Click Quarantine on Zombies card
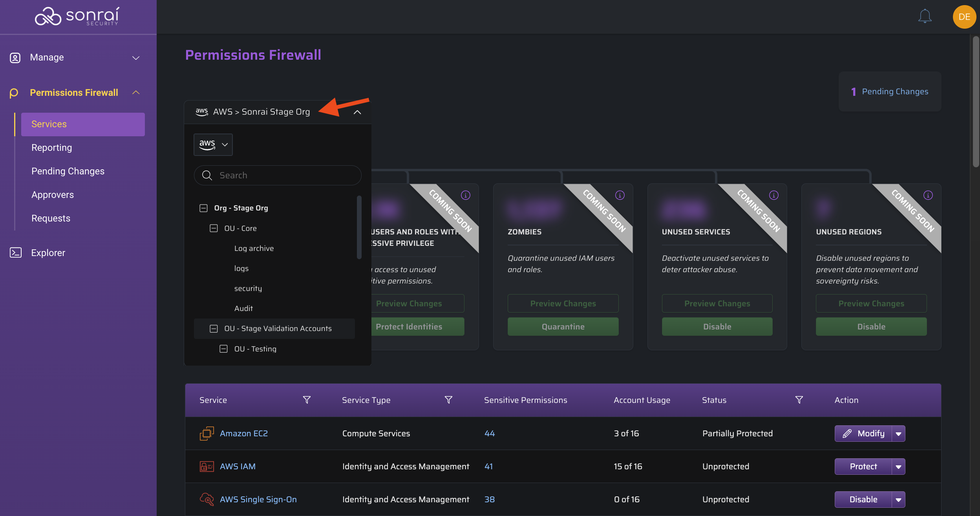This screenshot has height=516, width=980. (563, 326)
